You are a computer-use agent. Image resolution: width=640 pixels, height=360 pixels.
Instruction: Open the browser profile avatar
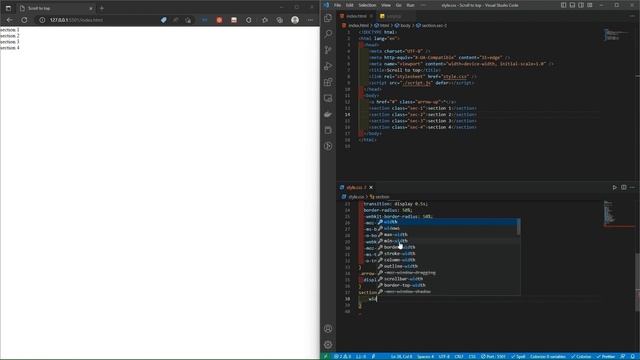pyautogui.click(x=295, y=20)
